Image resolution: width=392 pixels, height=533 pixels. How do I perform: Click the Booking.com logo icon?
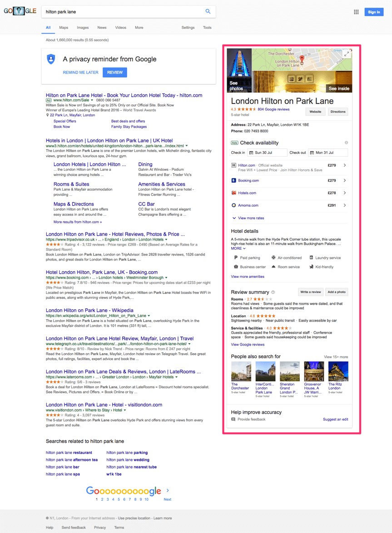[x=233, y=181]
